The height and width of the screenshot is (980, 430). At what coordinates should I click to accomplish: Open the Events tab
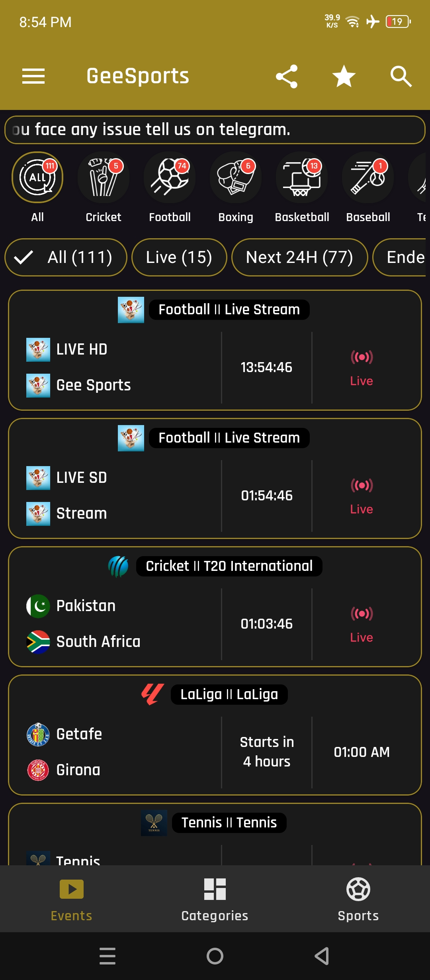[x=72, y=900]
